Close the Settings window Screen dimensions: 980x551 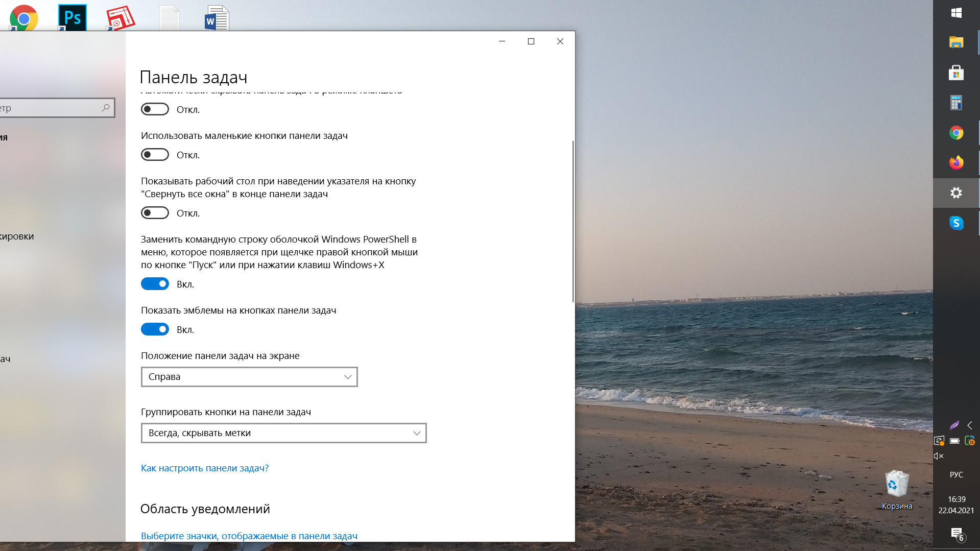point(560,41)
